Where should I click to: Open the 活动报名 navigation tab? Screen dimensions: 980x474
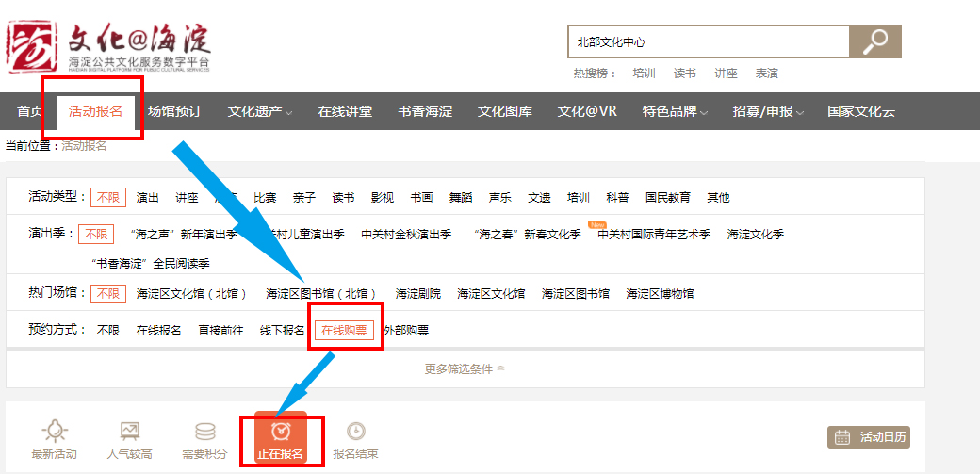(x=95, y=111)
